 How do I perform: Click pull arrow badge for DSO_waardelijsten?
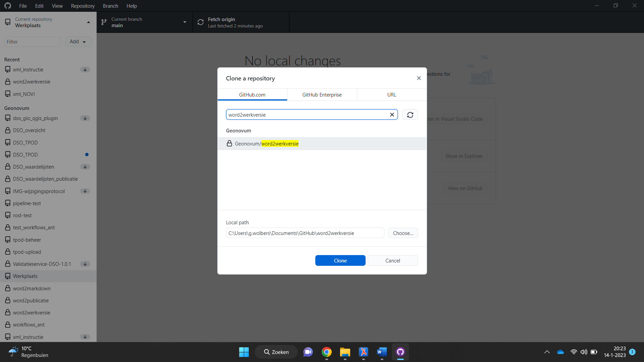pyautogui.click(x=85, y=167)
